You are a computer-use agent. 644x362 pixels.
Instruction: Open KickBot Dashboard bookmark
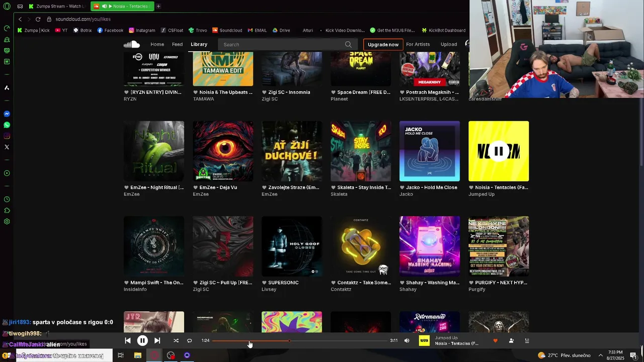tap(443, 30)
